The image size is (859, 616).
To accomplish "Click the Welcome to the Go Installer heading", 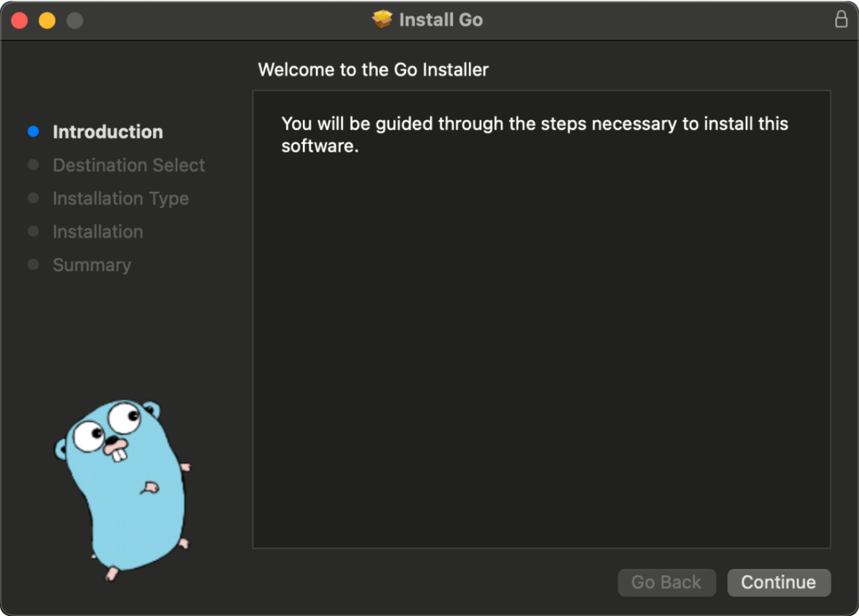I will 373,69.
